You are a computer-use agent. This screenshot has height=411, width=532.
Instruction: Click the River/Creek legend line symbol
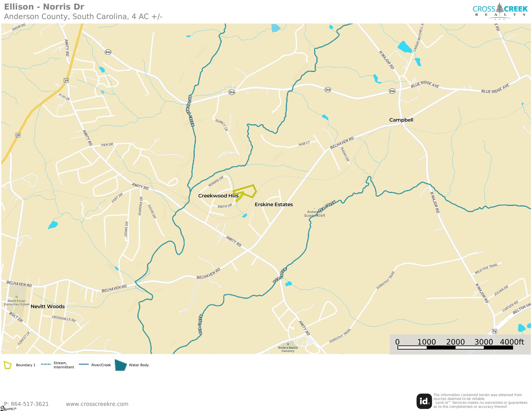pyautogui.click(x=84, y=364)
